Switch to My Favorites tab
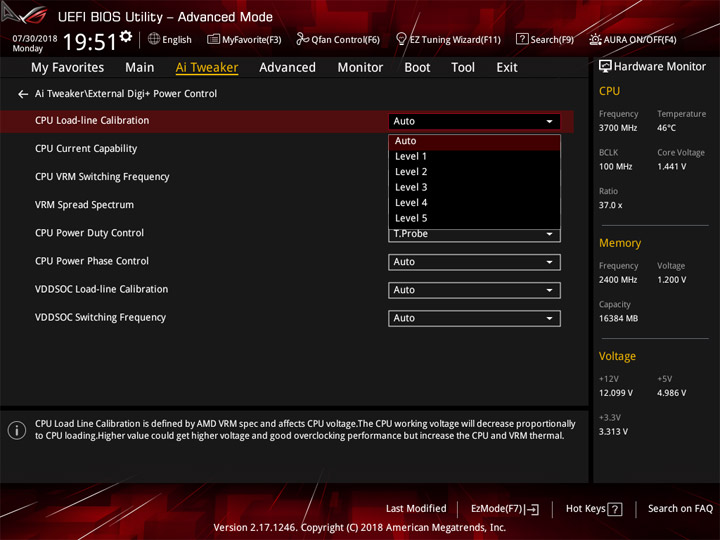Image resolution: width=720 pixels, height=540 pixels. click(x=68, y=68)
